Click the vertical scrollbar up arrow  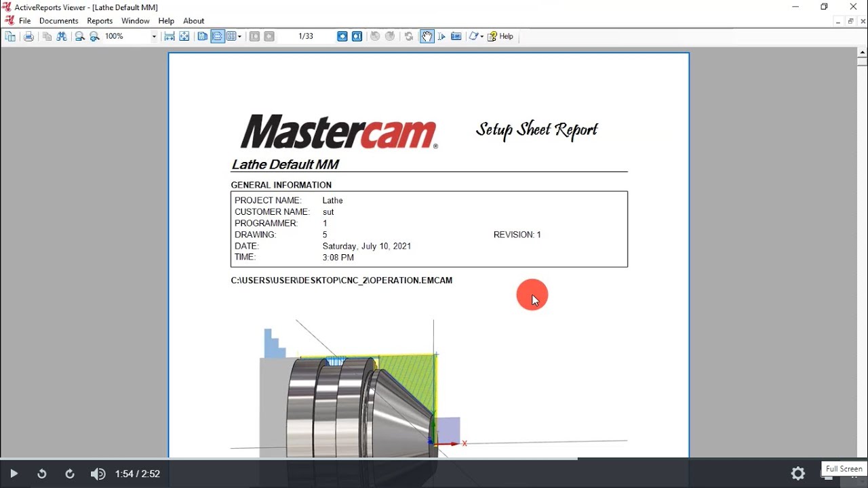[x=862, y=52]
